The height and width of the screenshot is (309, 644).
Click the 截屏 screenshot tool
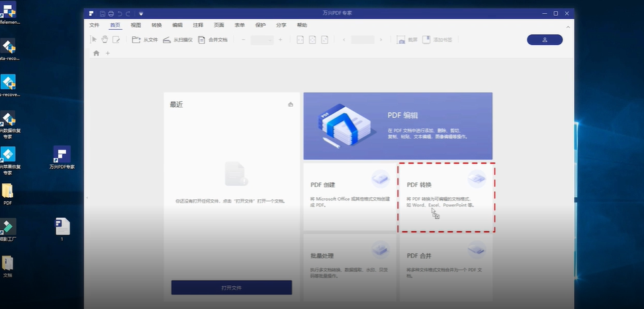[x=407, y=40]
